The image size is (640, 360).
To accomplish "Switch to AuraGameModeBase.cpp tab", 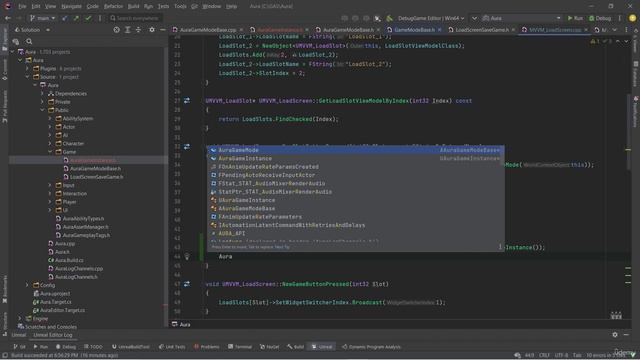I will click(208, 30).
